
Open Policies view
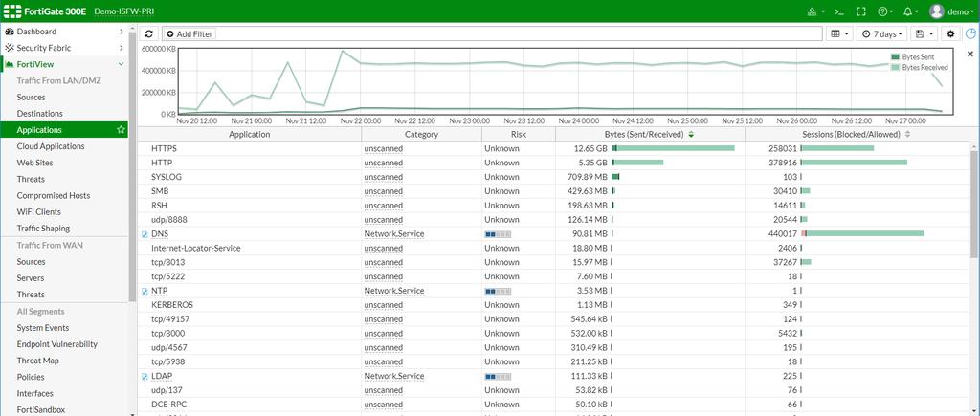pos(31,377)
